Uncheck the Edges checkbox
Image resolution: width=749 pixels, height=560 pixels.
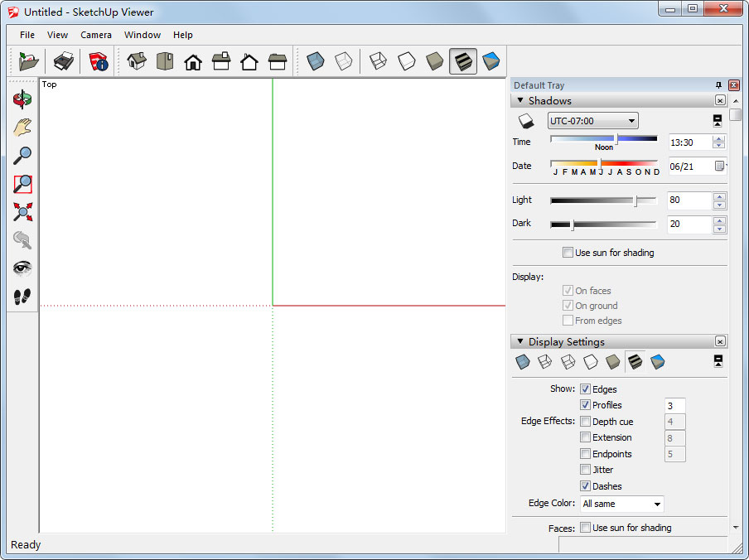585,389
